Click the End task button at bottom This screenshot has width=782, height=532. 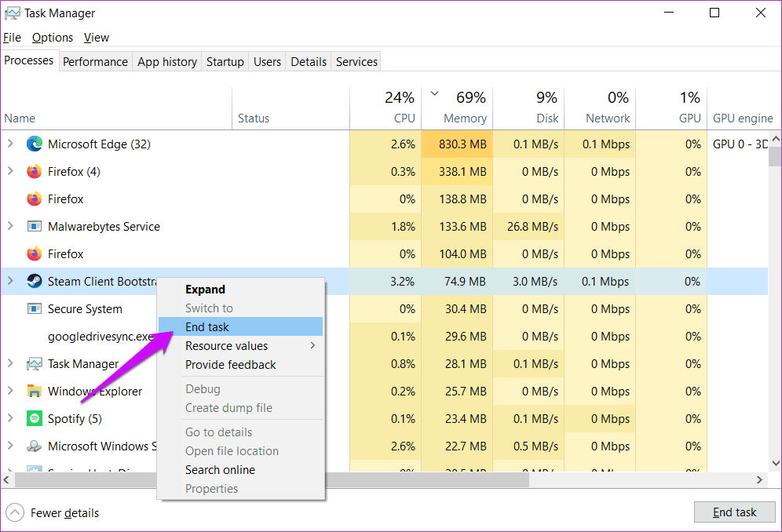point(734,512)
